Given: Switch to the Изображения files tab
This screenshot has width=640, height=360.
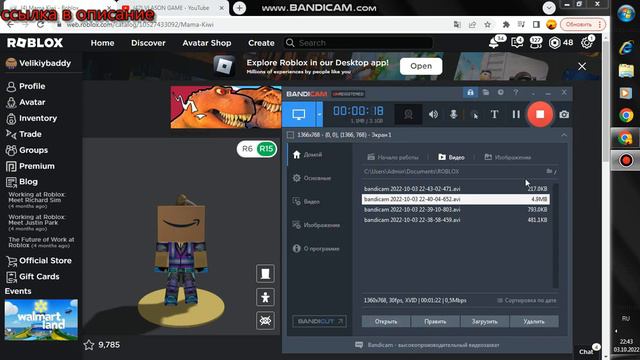Looking at the screenshot, I should [x=508, y=157].
